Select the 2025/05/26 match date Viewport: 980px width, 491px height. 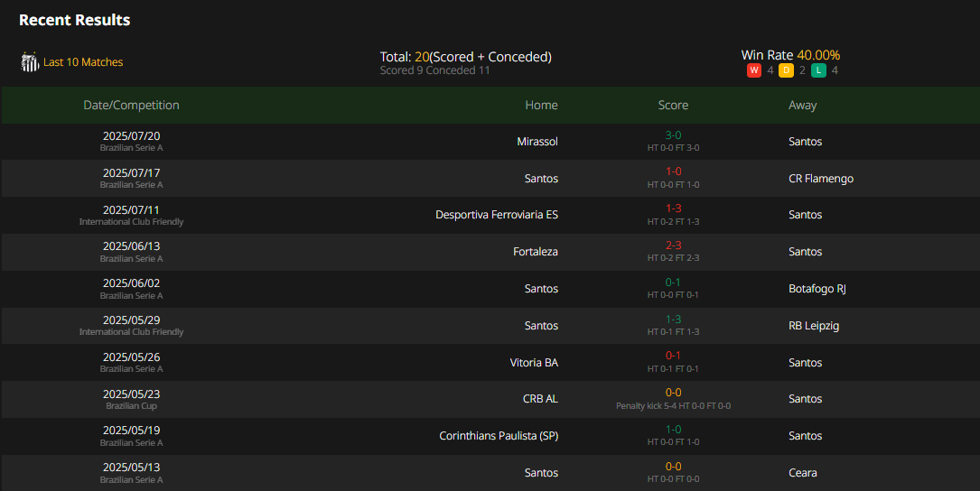click(131, 357)
